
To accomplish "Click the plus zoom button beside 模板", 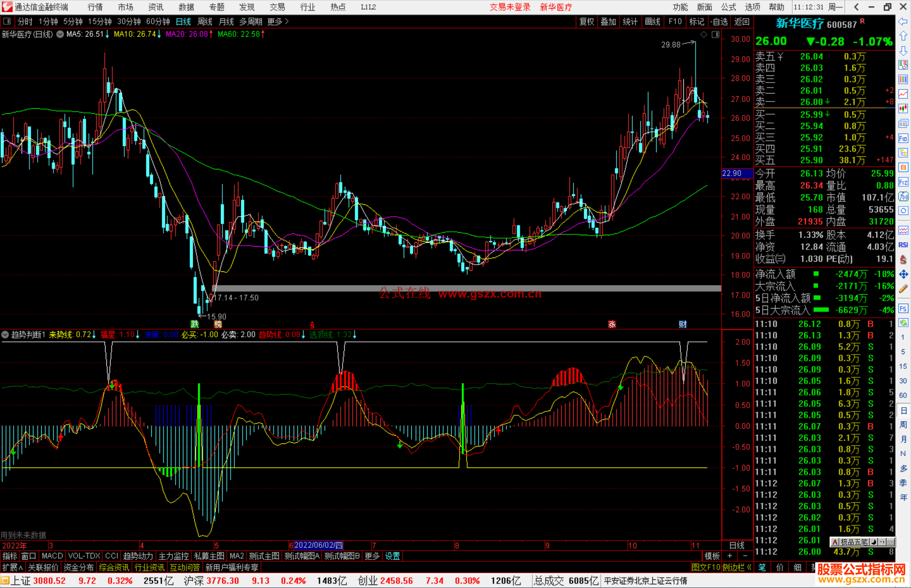I will [730, 556].
